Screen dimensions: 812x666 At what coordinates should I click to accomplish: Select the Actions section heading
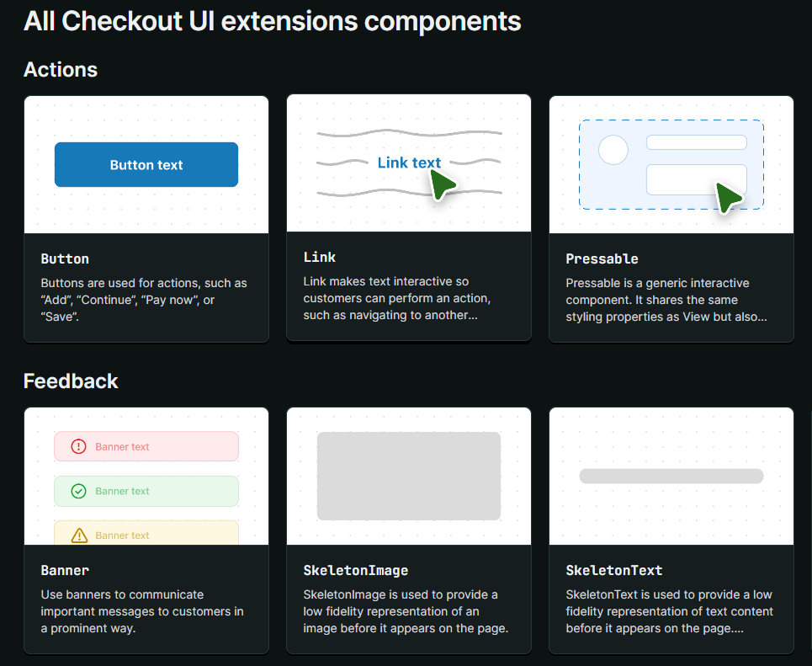tap(61, 69)
